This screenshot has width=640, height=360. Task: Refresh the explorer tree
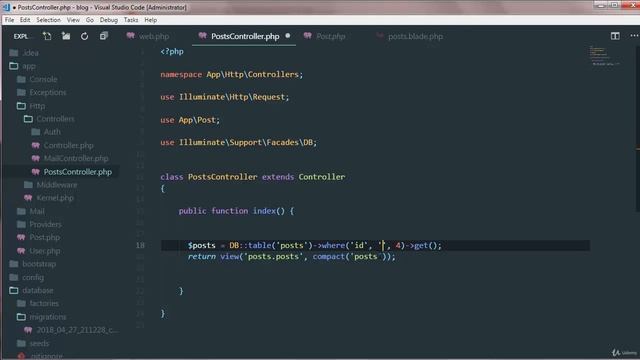84,36
